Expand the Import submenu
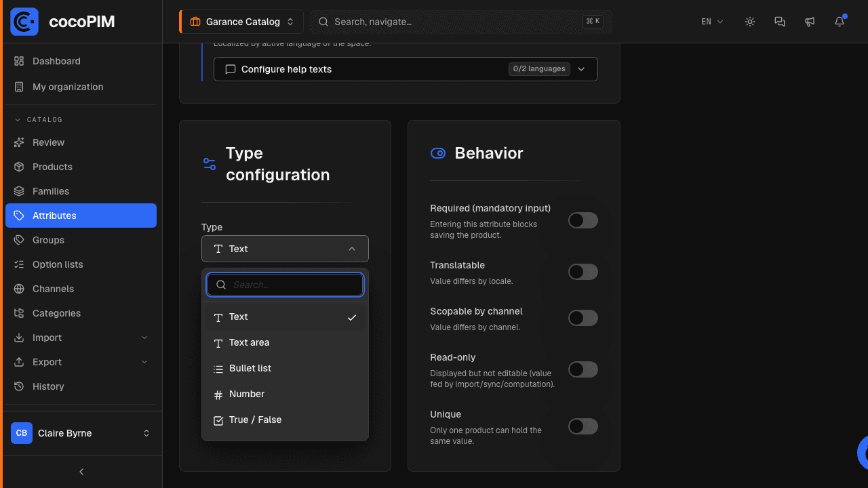Screen dimensions: 868x488 81,338
